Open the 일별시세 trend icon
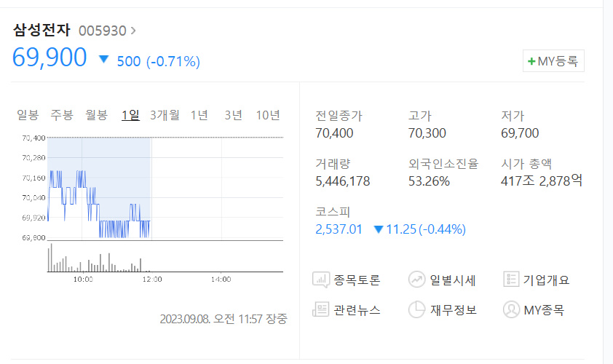The height and width of the screenshot is (364, 613). (x=416, y=280)
